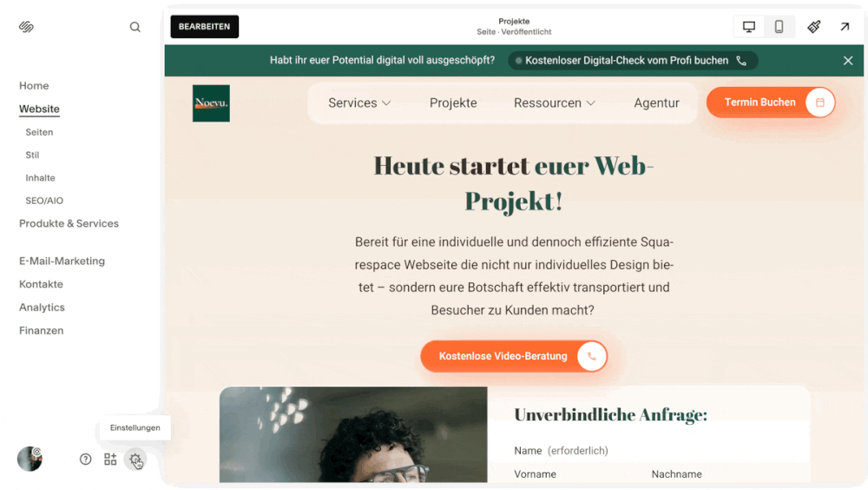This screenshot has width=868, height=490.
Task: Select SEO/AIO in the Website submenu
Action: pos(44,201)
